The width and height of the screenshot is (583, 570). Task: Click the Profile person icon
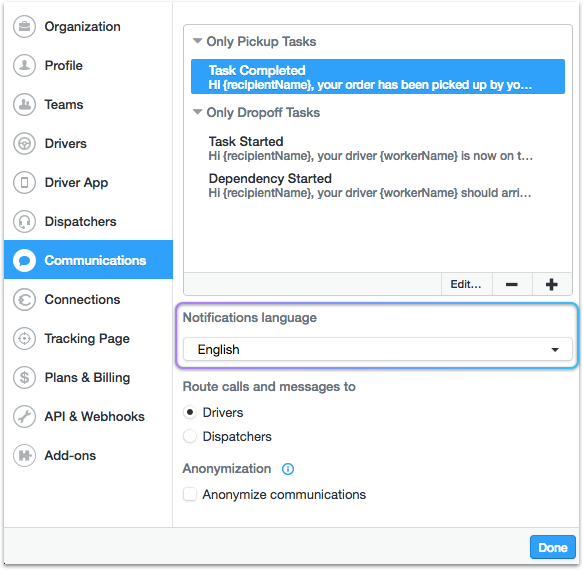(x=25, y=65)
